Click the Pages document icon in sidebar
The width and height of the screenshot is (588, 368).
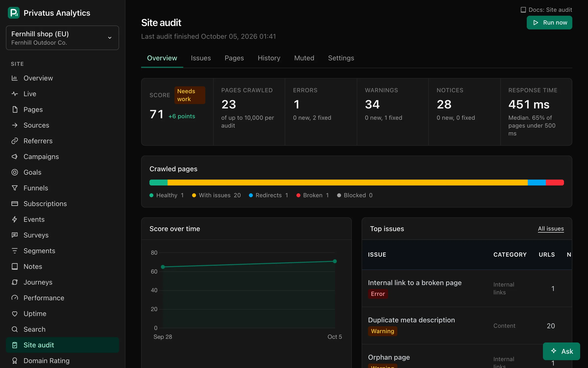coord(15,109)
